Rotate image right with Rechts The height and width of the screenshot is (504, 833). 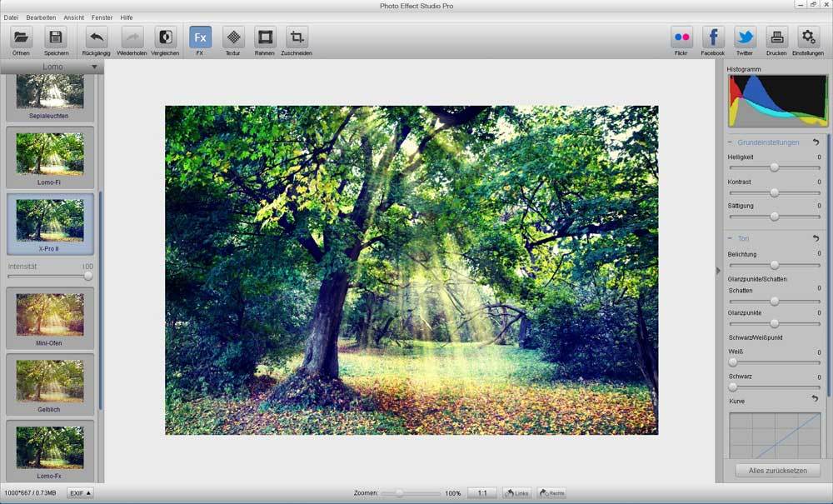click(552, 493)
